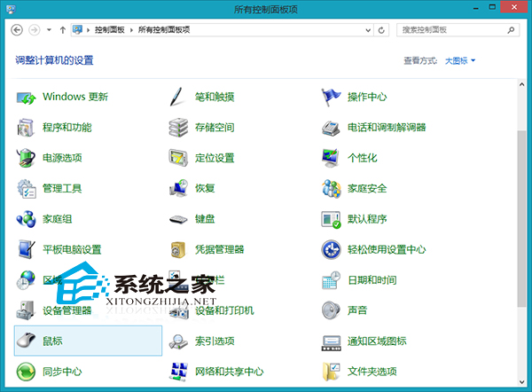Refresh the control panel view
The height and width of the screenshot is (392, 532).
click(381, 30)
